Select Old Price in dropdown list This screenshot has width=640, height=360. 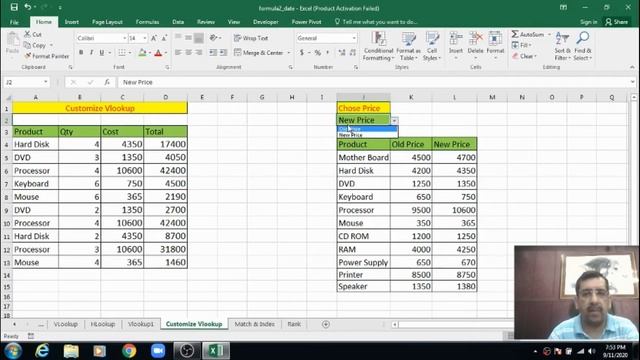(x=367, y=129)
